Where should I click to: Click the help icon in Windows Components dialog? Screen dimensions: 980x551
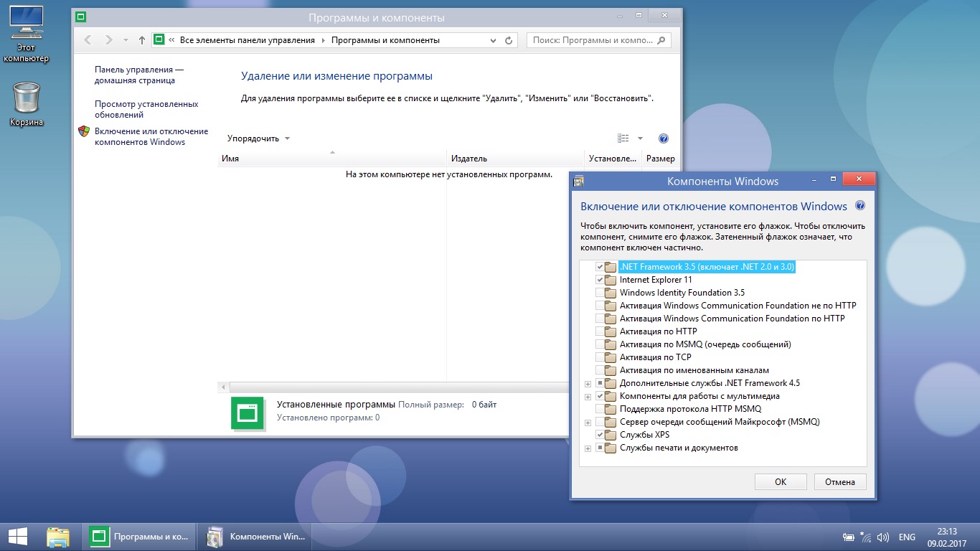860,207
